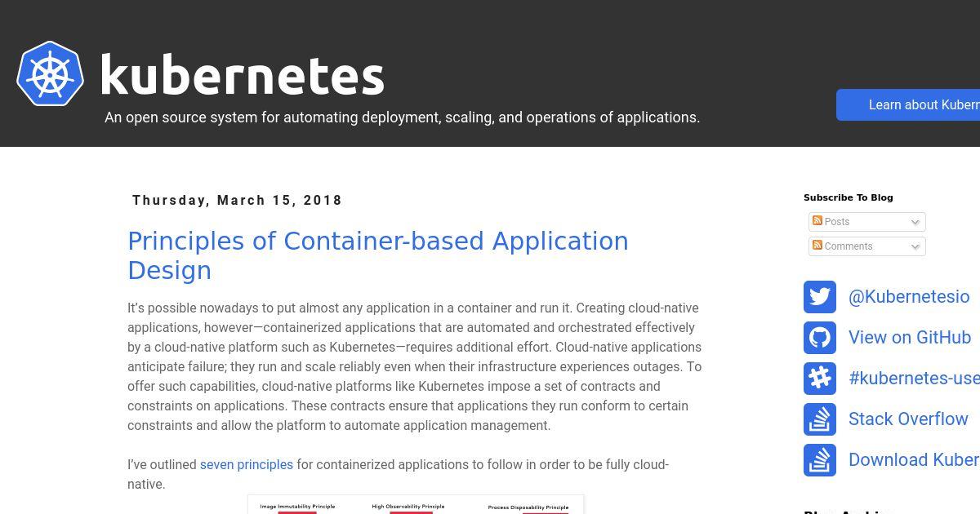Screen dimensions: 980x514
Task: Click the Slack hash icon
Action: (820, 379)
